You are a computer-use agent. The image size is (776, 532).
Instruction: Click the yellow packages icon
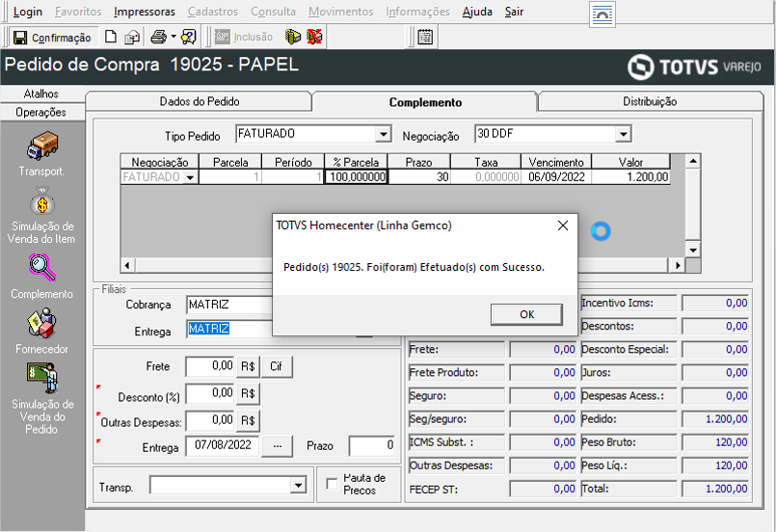click(x=293, y=37)
